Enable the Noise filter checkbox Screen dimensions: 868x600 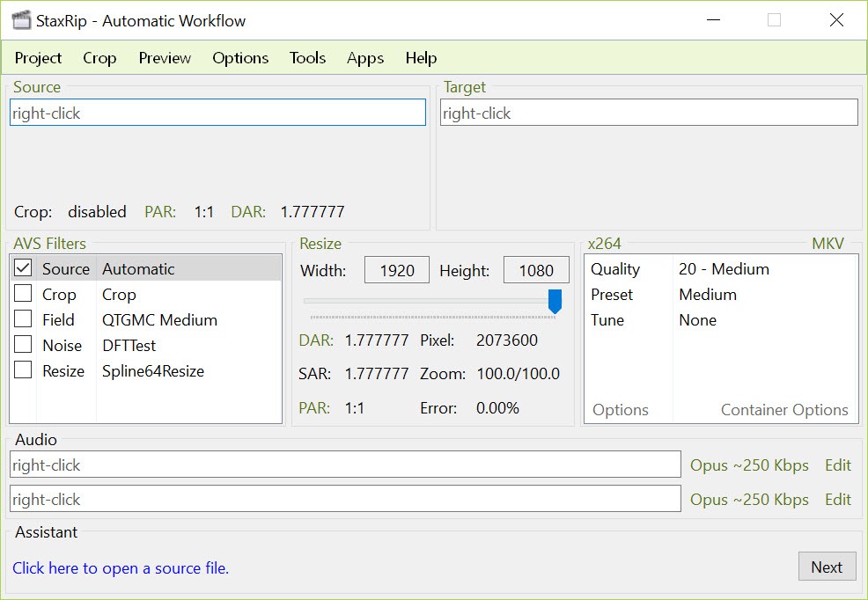tap(23, 344)
